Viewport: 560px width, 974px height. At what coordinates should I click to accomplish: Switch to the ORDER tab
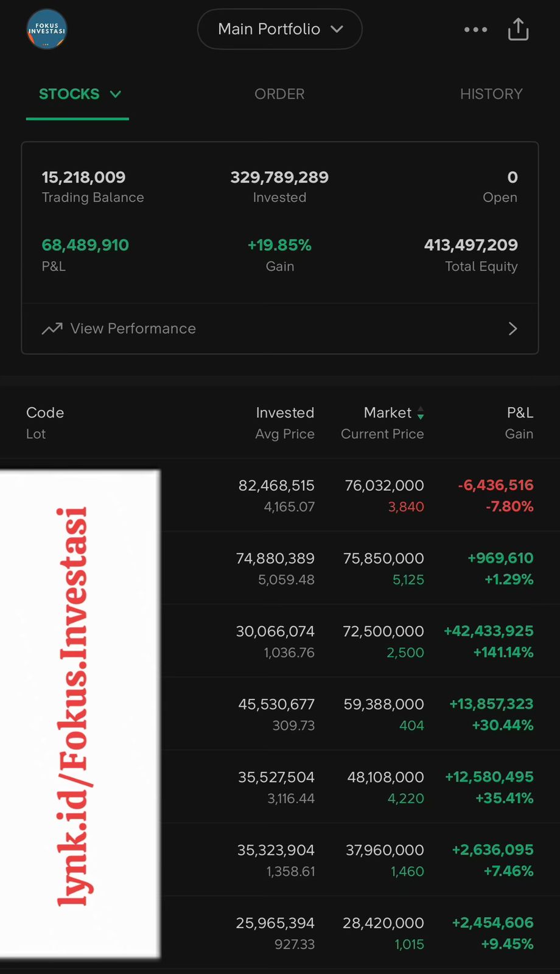279,94
